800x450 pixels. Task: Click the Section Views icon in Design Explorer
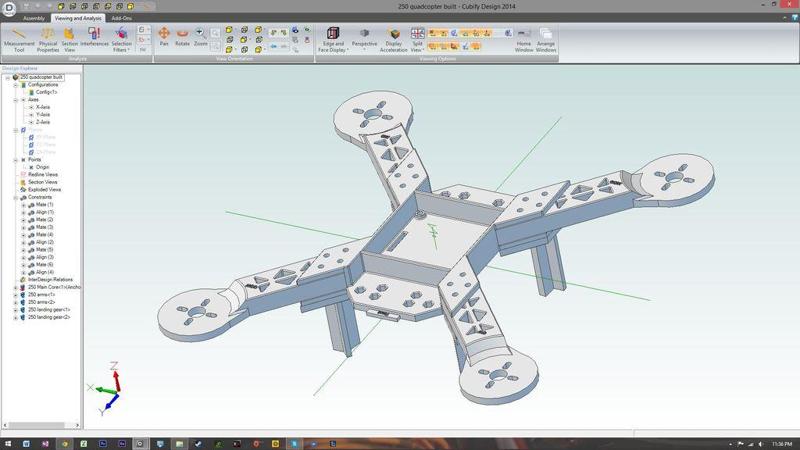tap(23, 182)
